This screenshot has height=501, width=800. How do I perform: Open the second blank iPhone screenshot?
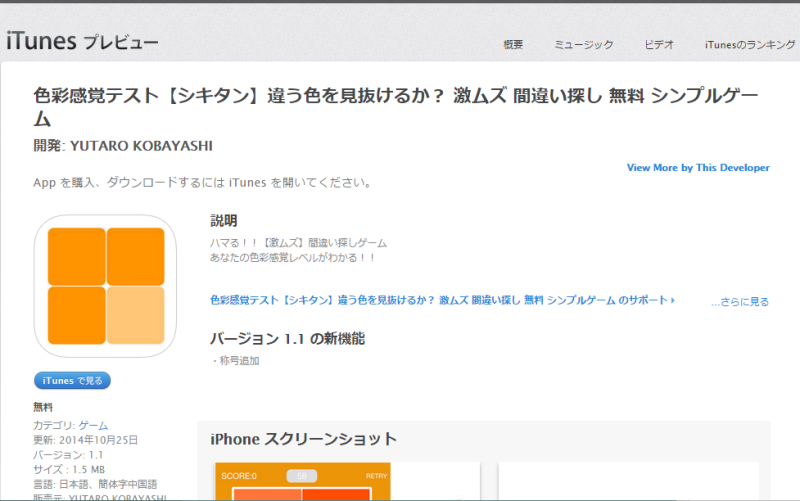click(x=629, y=481)
